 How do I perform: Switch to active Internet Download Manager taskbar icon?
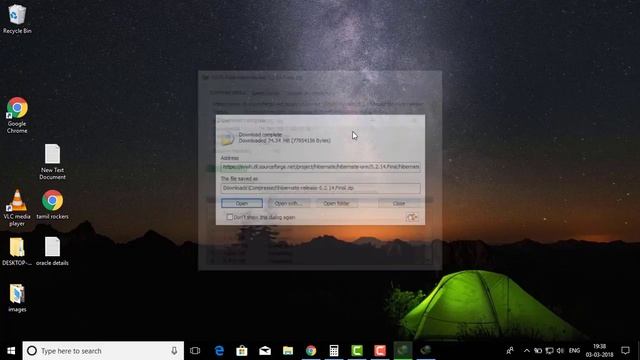[x=403, y=351]
